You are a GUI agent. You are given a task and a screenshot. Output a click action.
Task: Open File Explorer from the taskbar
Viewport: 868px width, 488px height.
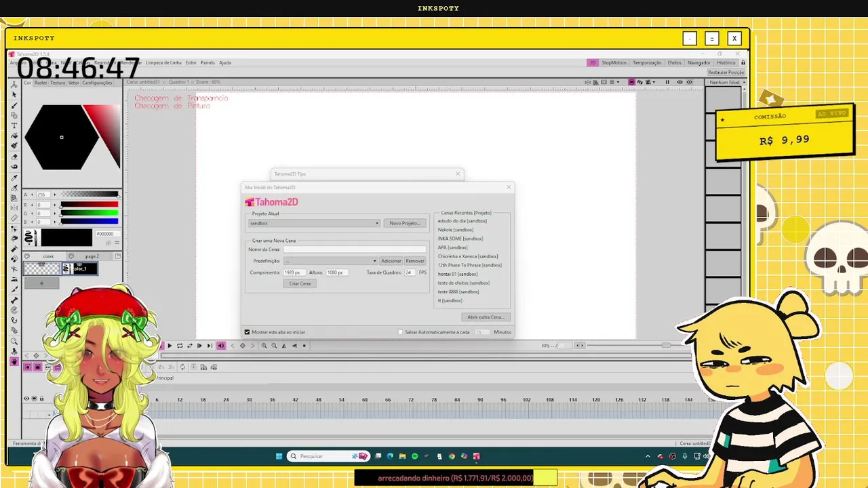[402, 456]
